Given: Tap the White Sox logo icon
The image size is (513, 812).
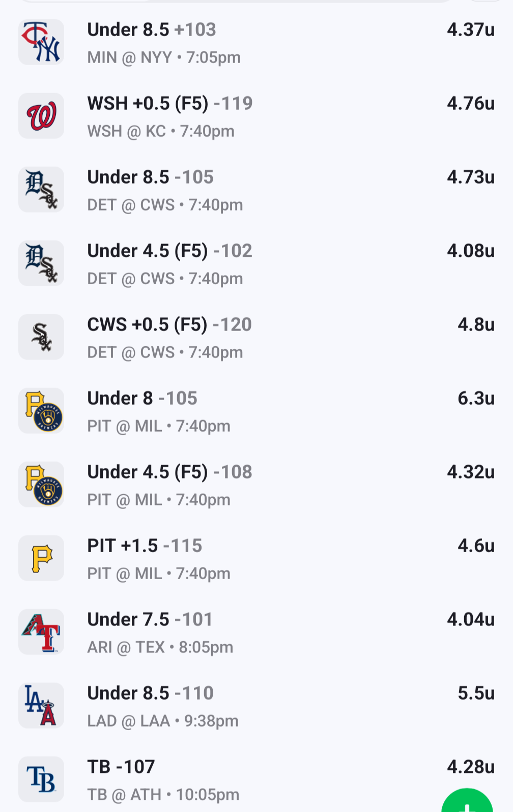Looking at the screenshot, I should point(41,337).
